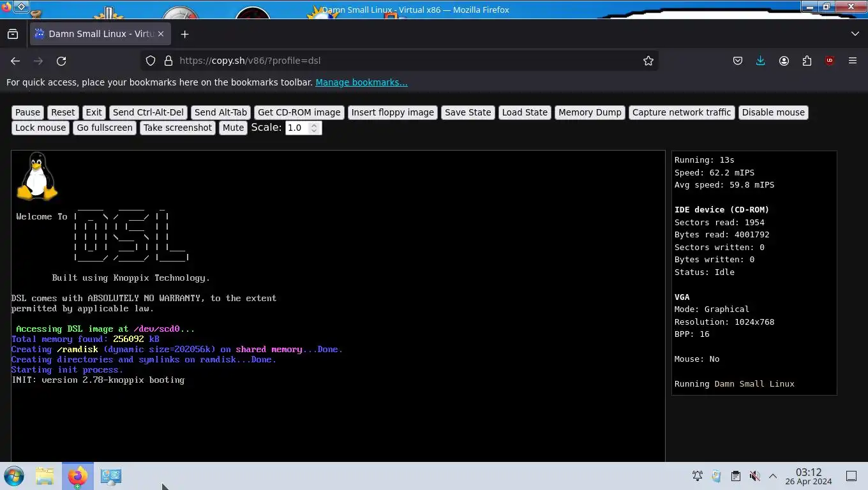The height and width of the screenshot is (490, 868).
Task: Close the Damn Small Linux tab
Action: click(161, 34)
